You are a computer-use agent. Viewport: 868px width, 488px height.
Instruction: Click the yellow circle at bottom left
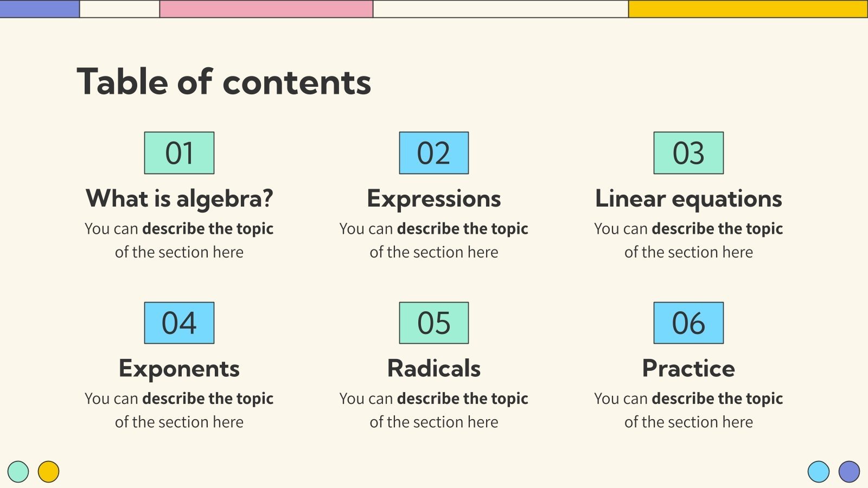tap(48, 472)
